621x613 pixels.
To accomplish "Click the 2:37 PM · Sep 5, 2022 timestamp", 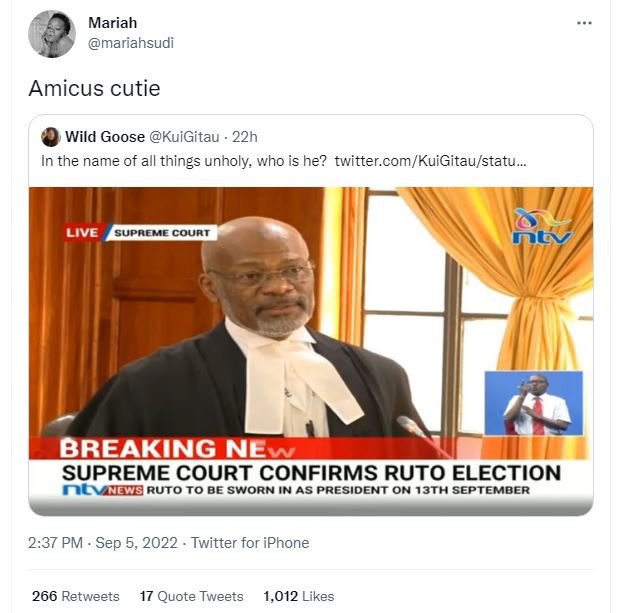I will [103, 543].
